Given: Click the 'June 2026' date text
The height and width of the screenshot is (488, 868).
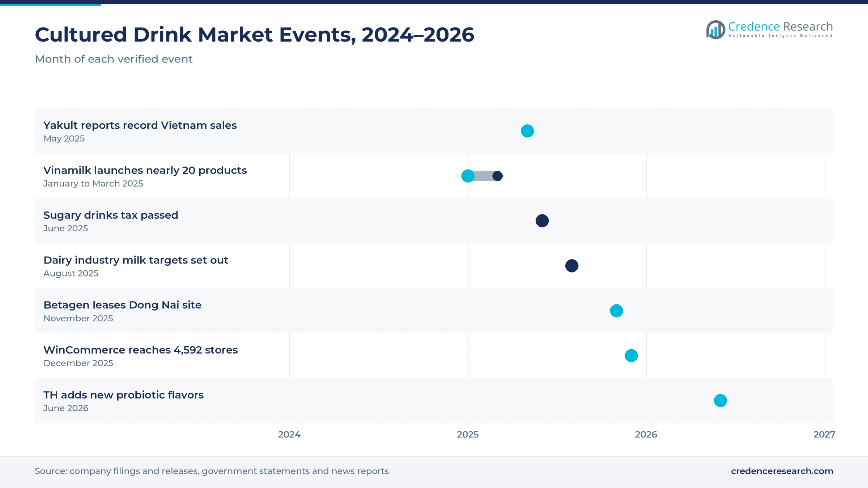Looking at the screenshot, I should [66, 408].
